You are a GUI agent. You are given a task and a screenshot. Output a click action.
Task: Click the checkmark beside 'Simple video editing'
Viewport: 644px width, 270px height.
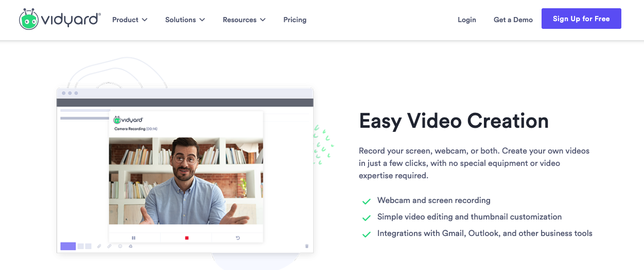(x=367, y=217)
